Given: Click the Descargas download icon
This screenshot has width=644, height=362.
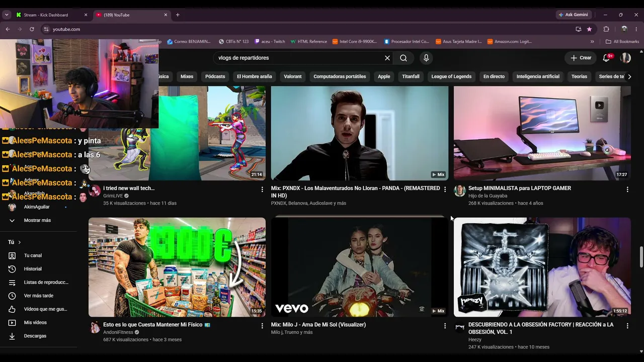Looking at the screenshot, I should tap(12, 336).
